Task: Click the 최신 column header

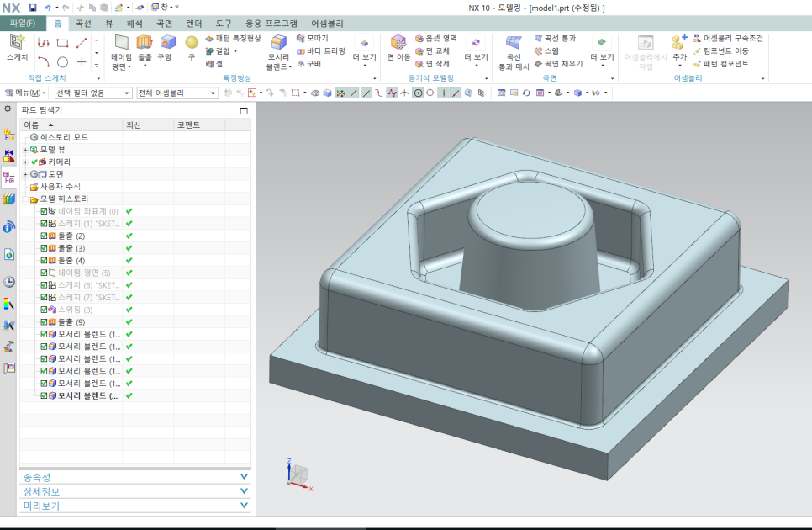Action: tap(148, 125)
